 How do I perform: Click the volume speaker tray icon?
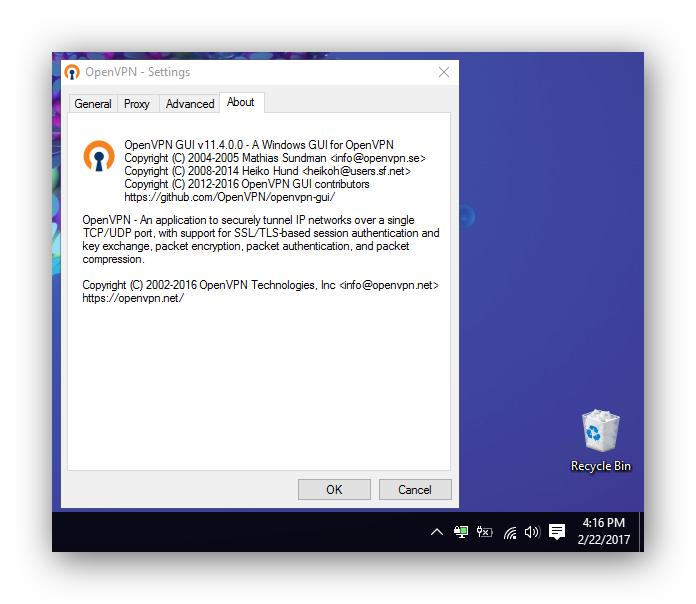pos(532,532)
